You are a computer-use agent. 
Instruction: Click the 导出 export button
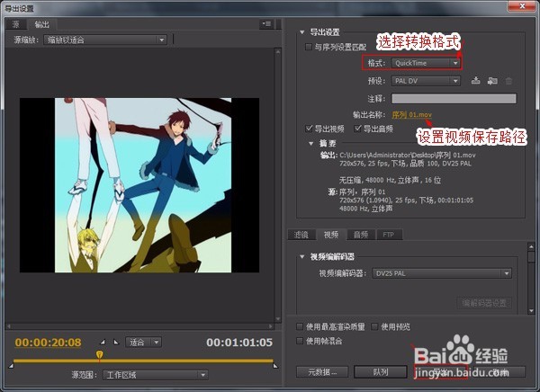(440, 371)
